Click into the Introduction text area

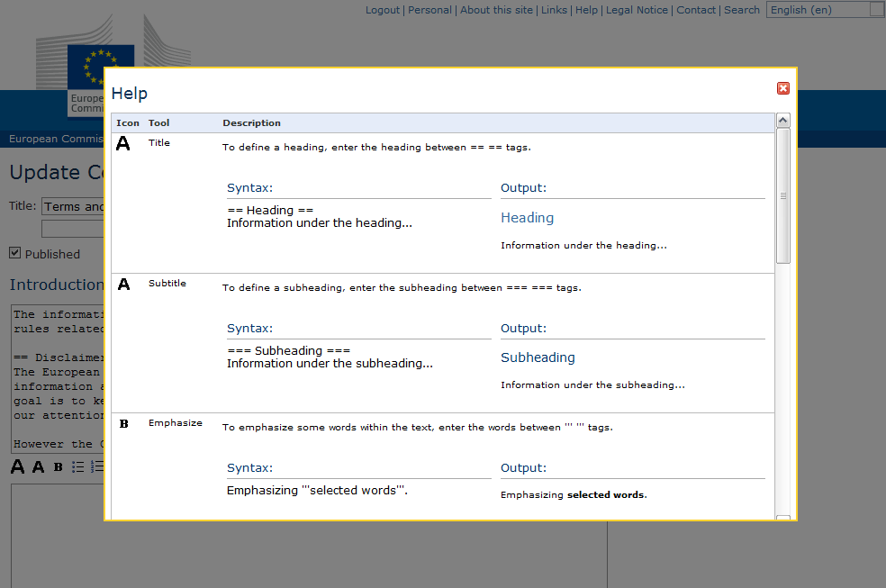point(58,379)
